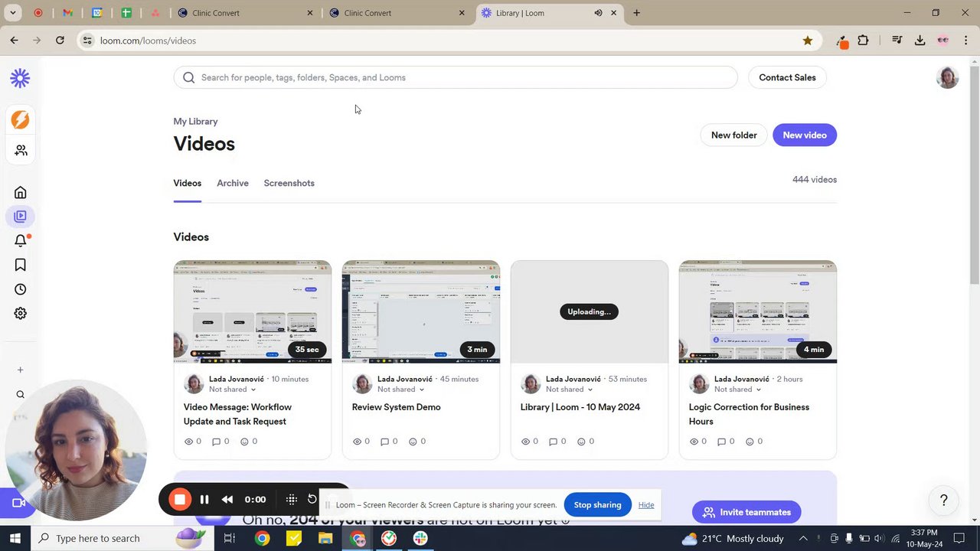Click the magnifier icon in left sidebar
The image size is (980, 551).
(21, 395)
